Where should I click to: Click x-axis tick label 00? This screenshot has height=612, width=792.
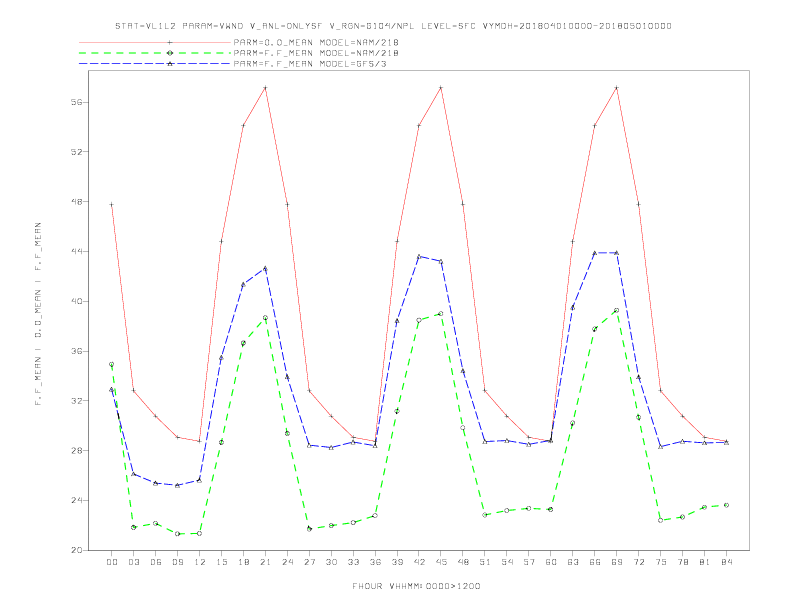pos(112,562)
